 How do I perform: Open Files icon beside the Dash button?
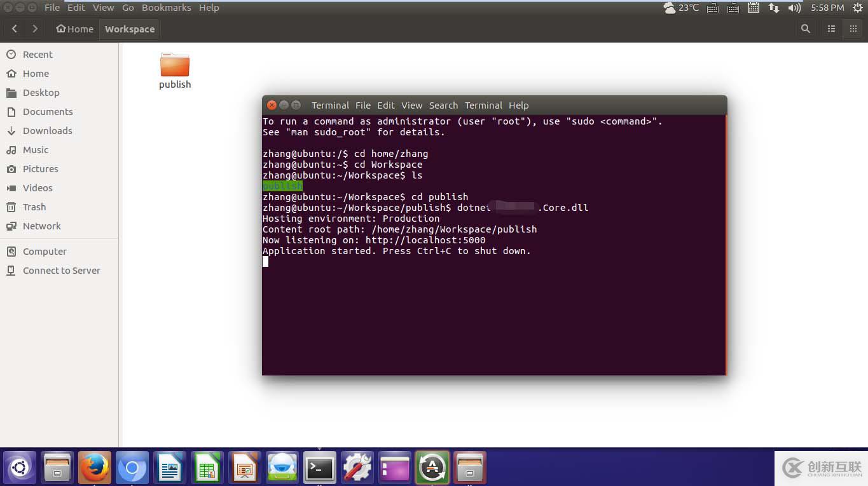(x=57, y=469)
